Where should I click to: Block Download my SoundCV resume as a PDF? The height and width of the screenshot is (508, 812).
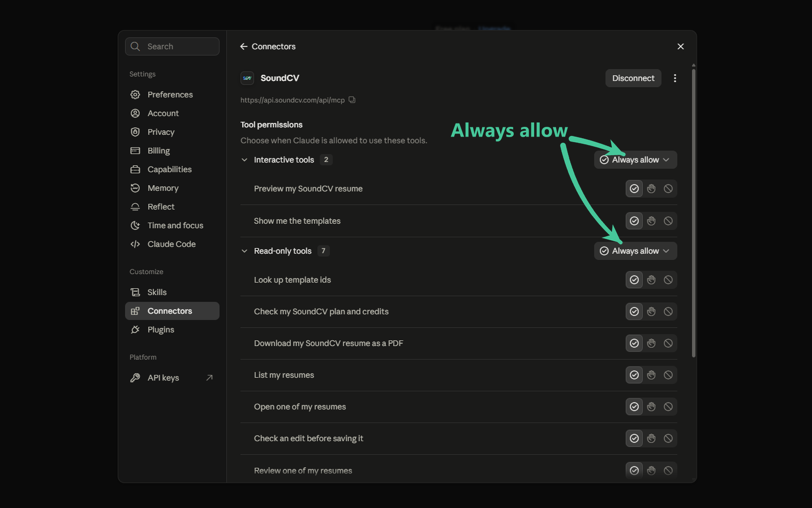pyautogui.click(x=668, y=343)
